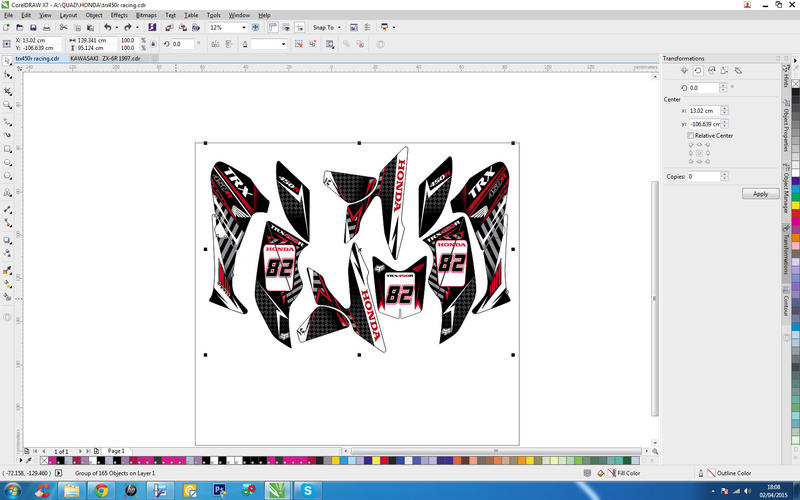Open the Object menu
This screenshot has width=800, height=500.
[94, 15]
